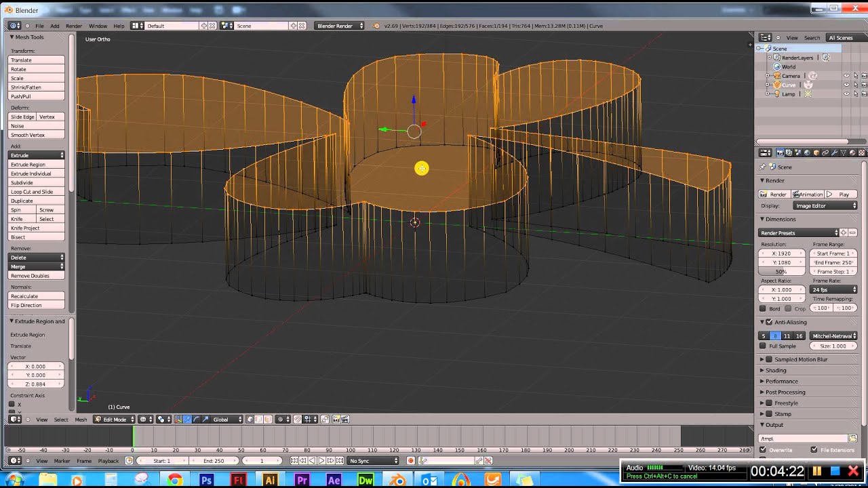Enable the Full Sample checkbox

[x=763, y=346]
